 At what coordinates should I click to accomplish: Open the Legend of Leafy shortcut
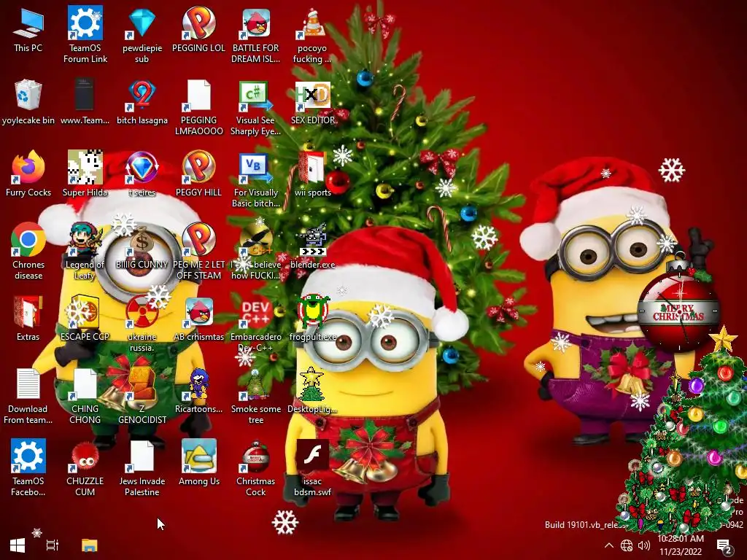click(x=85, y=251)
